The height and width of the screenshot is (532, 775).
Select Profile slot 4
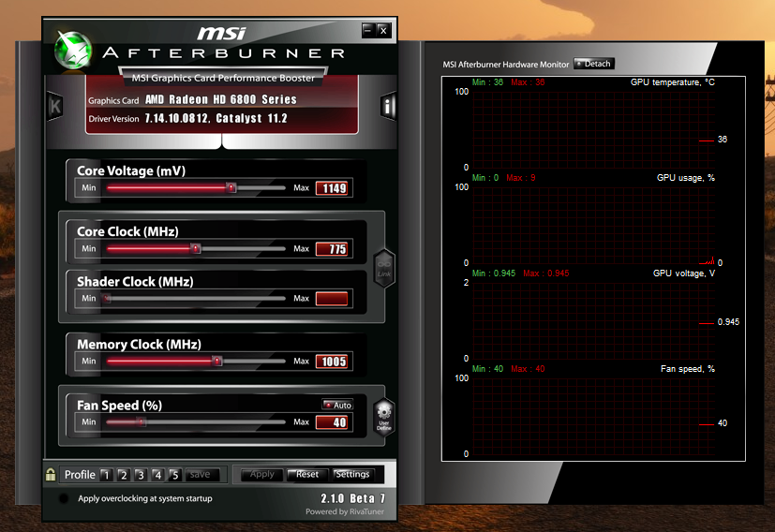coord(157,475)
